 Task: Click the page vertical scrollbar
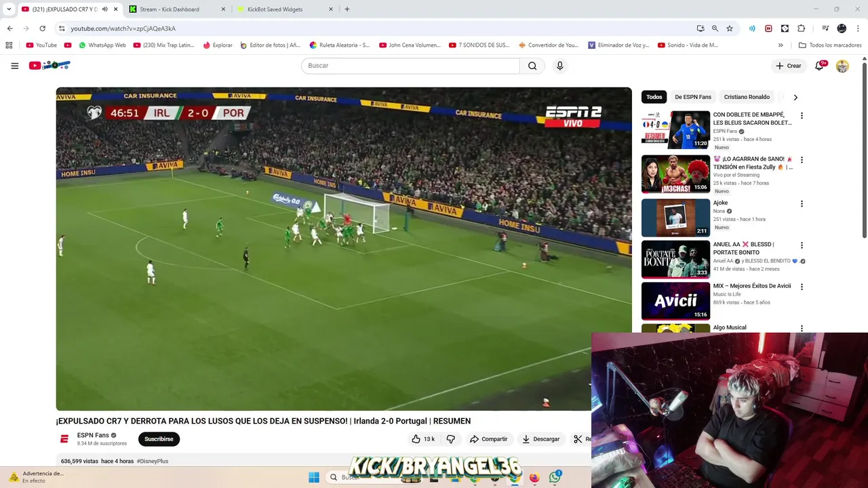864,149
